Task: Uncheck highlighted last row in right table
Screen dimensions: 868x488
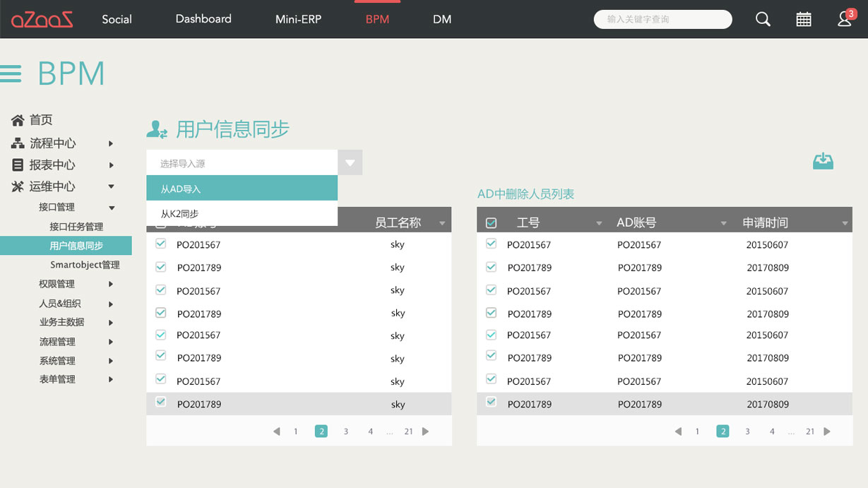Action: pyautogui.click(x=491, y=402)
